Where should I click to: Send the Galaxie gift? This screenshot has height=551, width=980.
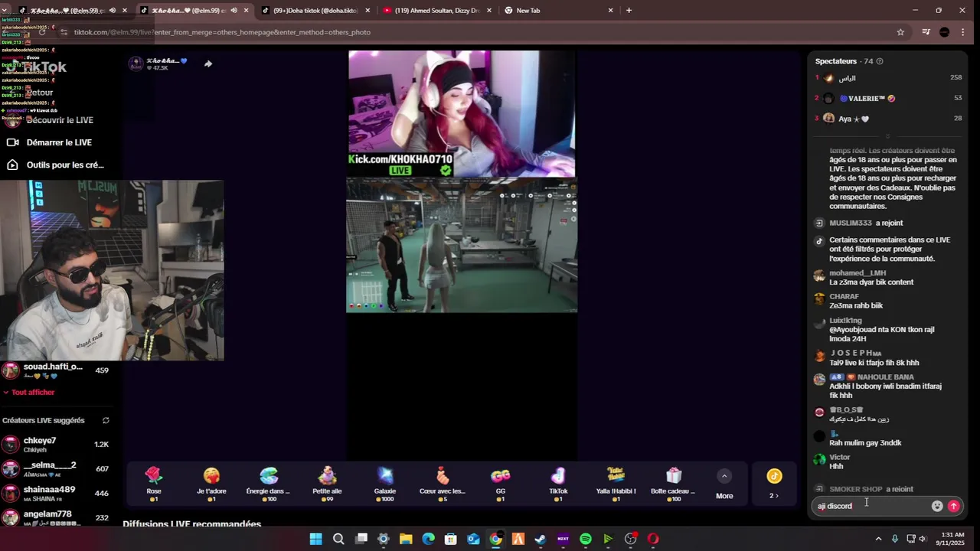pyautogui.click(x=384, y=484)
